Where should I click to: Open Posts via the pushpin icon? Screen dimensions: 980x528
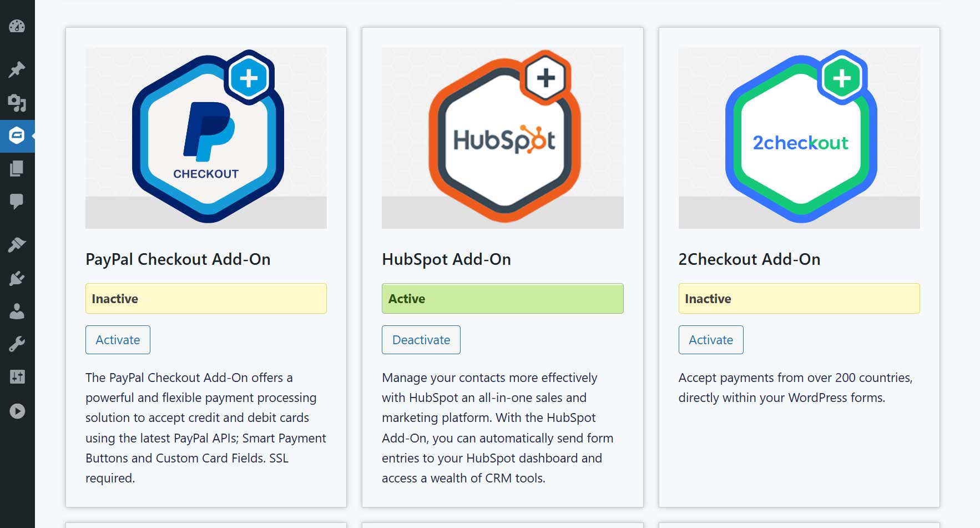17,69
